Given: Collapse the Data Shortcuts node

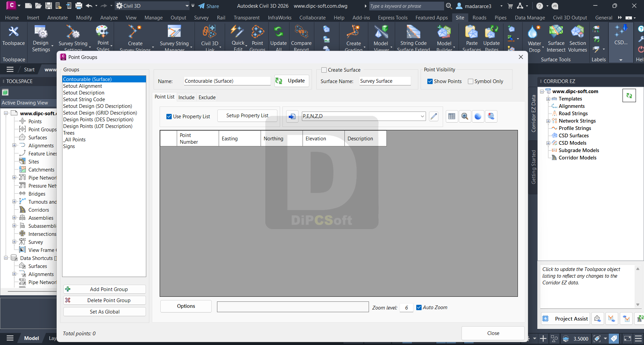Looking at the screenshot, I should click(x=6, y=258).
